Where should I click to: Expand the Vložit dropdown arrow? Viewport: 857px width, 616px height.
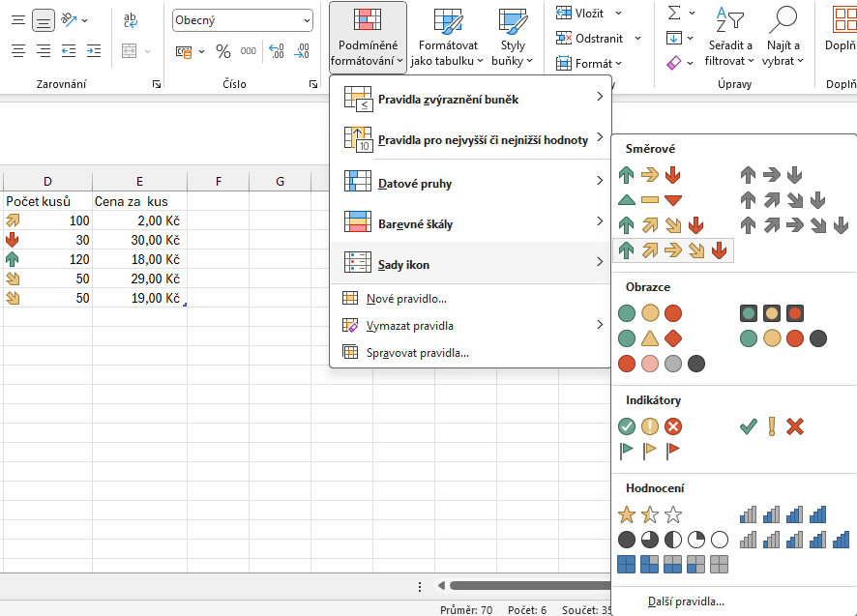[618, 13]
